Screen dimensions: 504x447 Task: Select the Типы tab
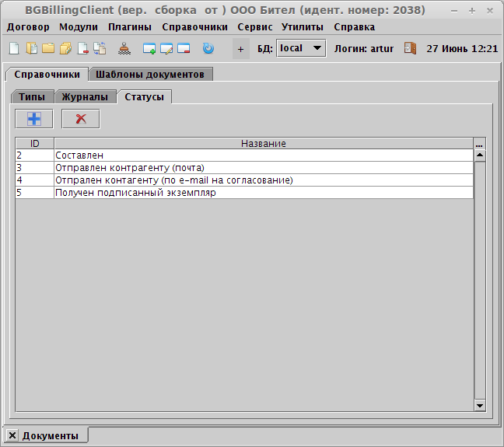(x=33, y=97)
